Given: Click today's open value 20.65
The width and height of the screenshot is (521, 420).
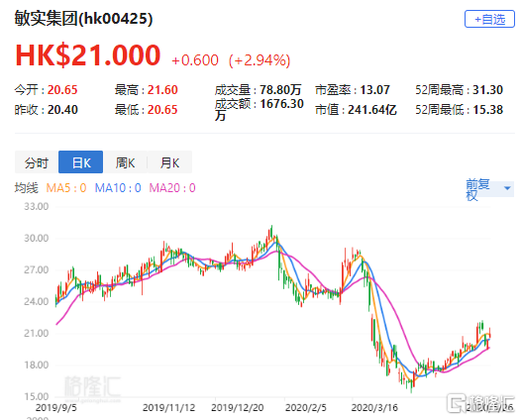Looking at the screenshot, I should 62,90.
